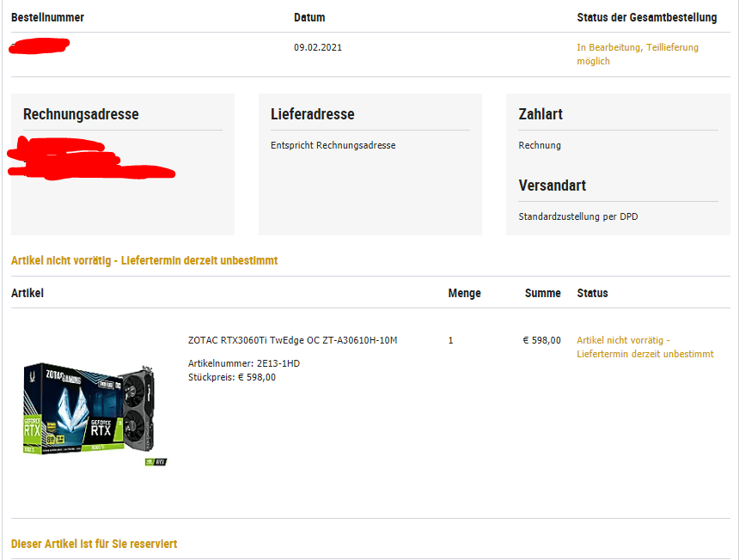Click the Rechnungsadresse heading
Viewport: 739px width, 560px height.
click(x=81, y=114)
